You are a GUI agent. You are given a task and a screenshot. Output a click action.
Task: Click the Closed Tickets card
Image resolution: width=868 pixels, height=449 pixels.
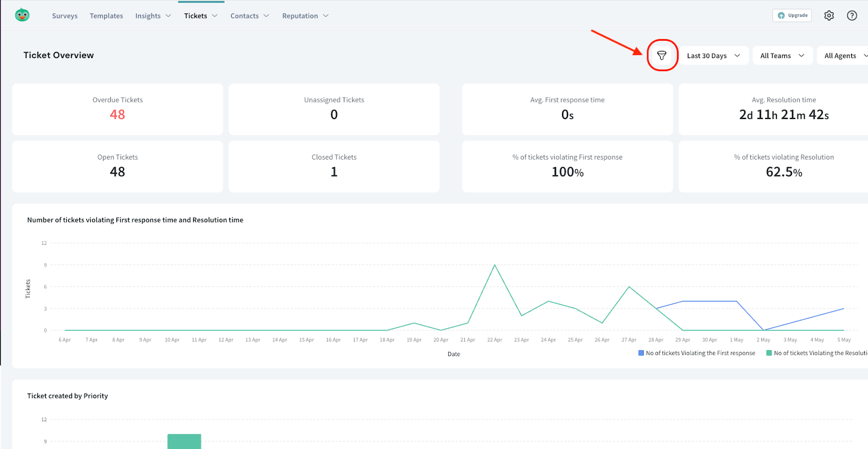[334, 166]
